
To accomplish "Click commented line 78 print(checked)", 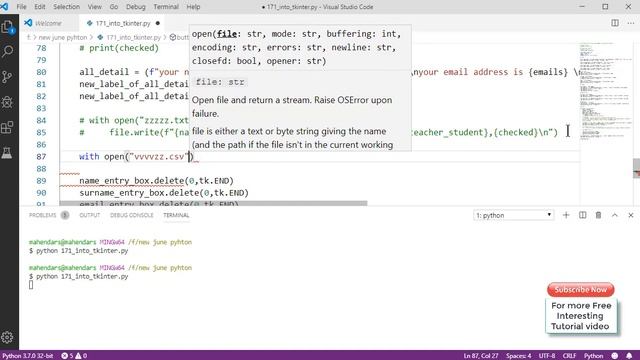I will [119, 48].
